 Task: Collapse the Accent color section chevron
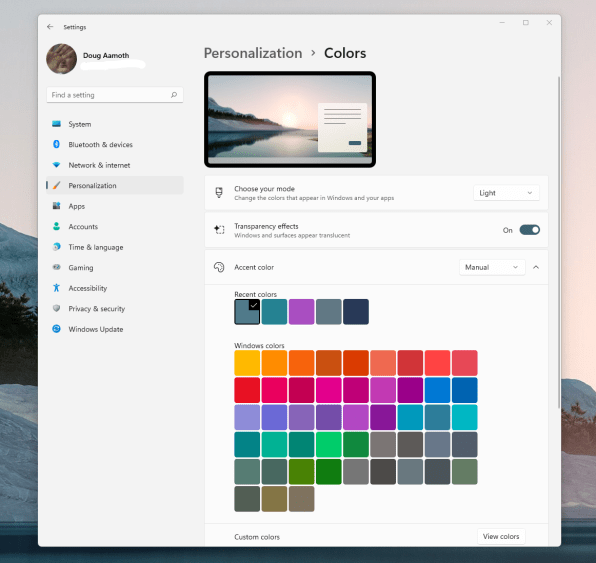[536, 267]
